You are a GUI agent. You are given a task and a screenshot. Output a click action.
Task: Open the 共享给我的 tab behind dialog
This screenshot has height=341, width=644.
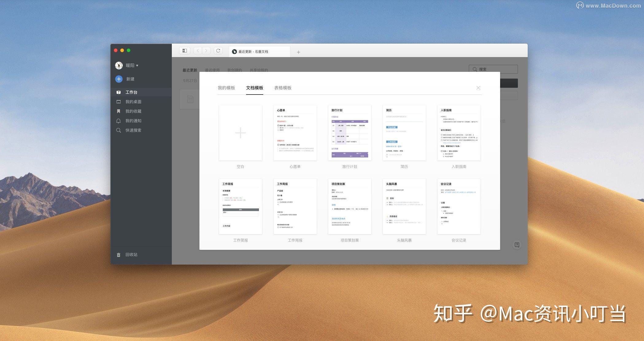pyautogui.click(x=259, y=70)
